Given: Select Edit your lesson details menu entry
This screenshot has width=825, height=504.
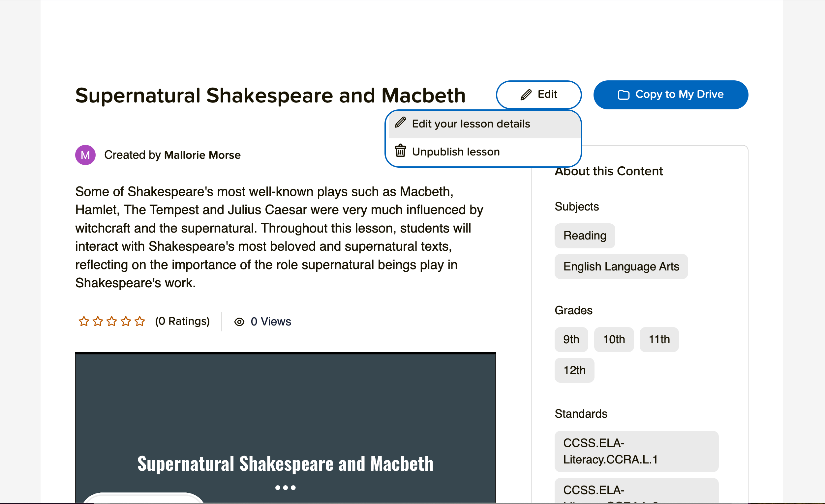Looking at the screenshot, I should click(x=484, y=124).
